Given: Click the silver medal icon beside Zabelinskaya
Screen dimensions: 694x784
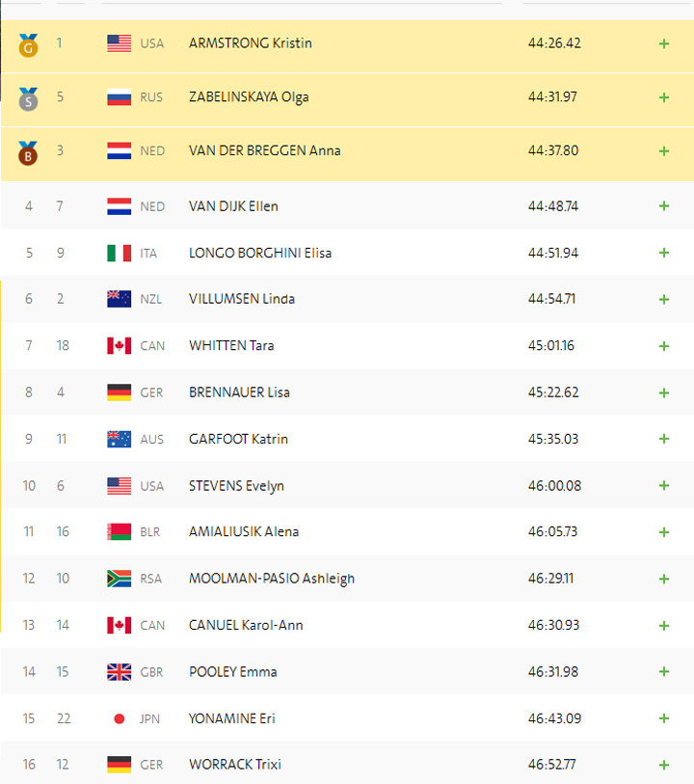Looking at the screenshot, I should coord(28,97).
